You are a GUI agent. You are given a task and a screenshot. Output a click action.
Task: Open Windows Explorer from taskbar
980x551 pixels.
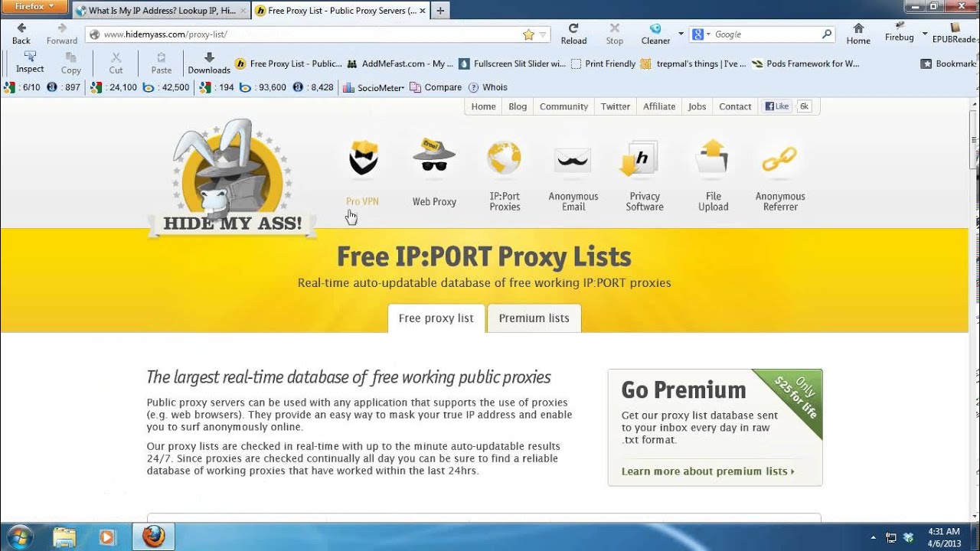click(x=65, y=537)
